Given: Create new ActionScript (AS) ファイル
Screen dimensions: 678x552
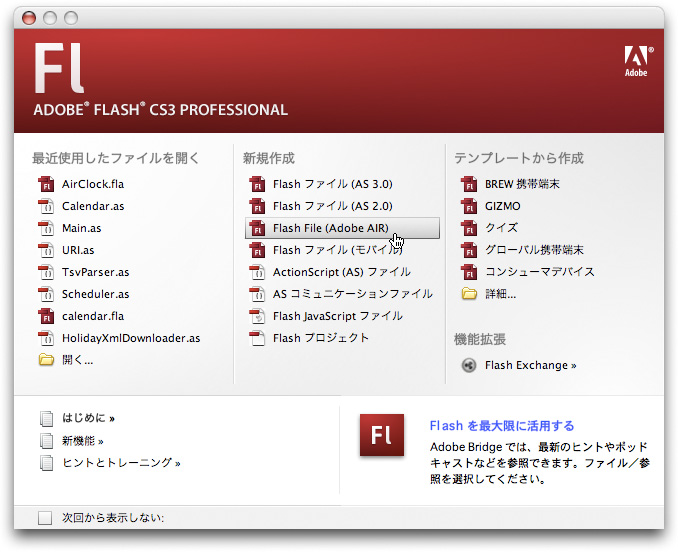Looking at the screenshot, I should point(342,272).
